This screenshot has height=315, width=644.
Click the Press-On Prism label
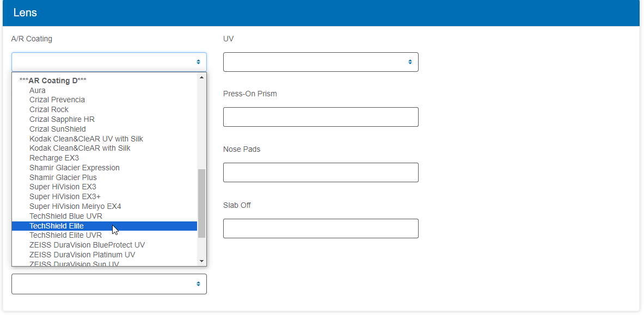pyautogui.click(x=250, y=94)
